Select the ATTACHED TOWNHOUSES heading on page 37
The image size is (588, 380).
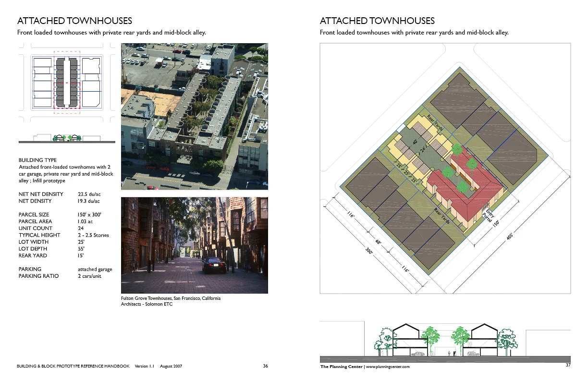(377, 21)
